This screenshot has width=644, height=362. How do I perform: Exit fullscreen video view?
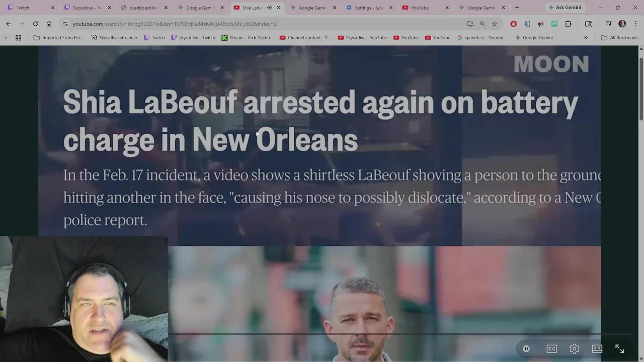coord(620,348)
